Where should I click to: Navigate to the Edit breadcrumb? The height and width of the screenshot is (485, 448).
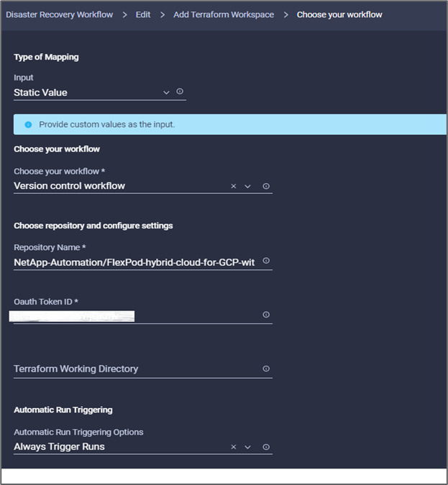point(143,14)
